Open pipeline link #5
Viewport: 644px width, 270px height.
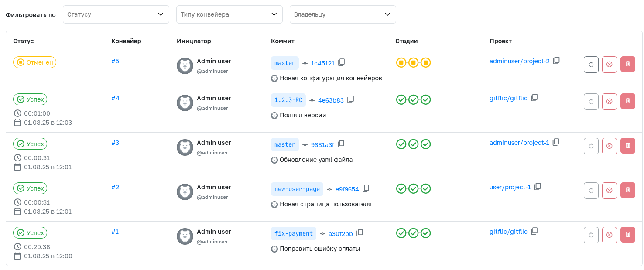tap(115, 61)
